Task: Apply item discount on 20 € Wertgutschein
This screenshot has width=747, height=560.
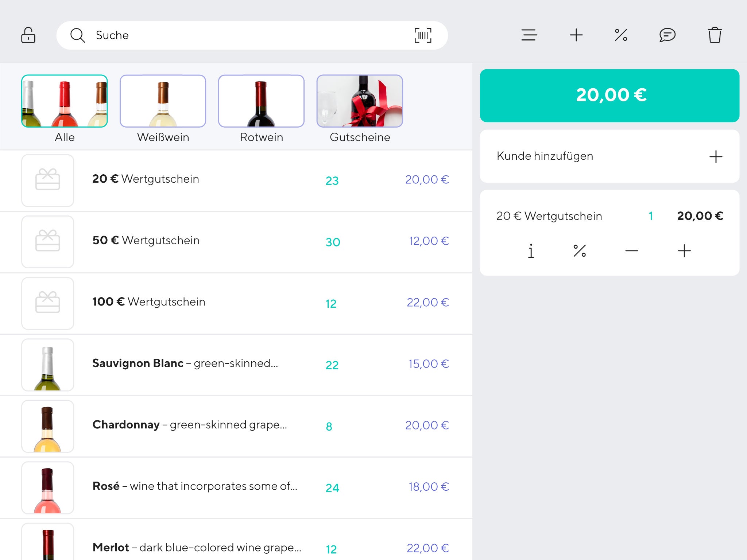Action: [x=579, y=251]
